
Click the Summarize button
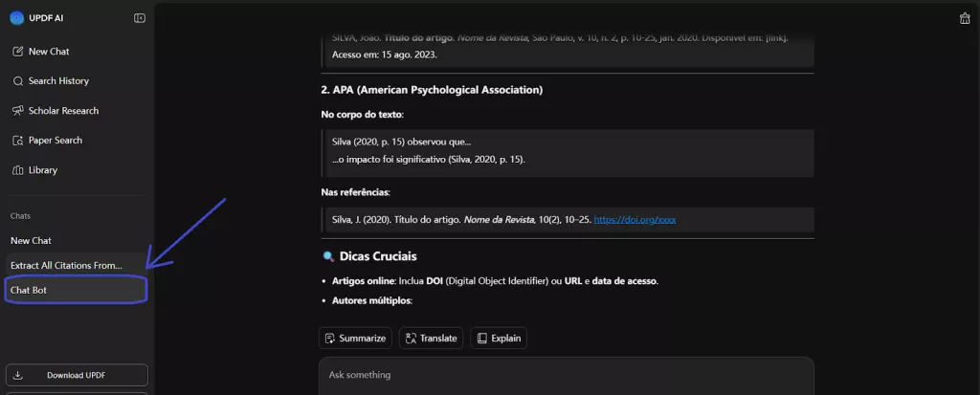(355, 339)
